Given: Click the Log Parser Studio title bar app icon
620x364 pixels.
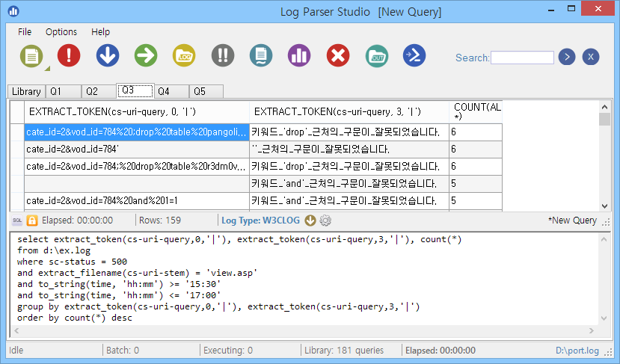Looking at the screenshot, I should [x=13, y=11].
